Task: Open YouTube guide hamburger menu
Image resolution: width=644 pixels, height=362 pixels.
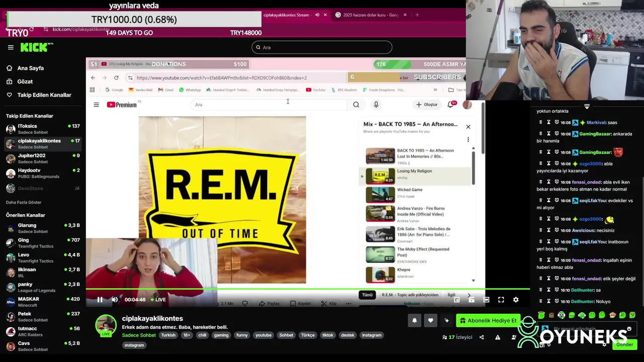Action: [96, 105]
